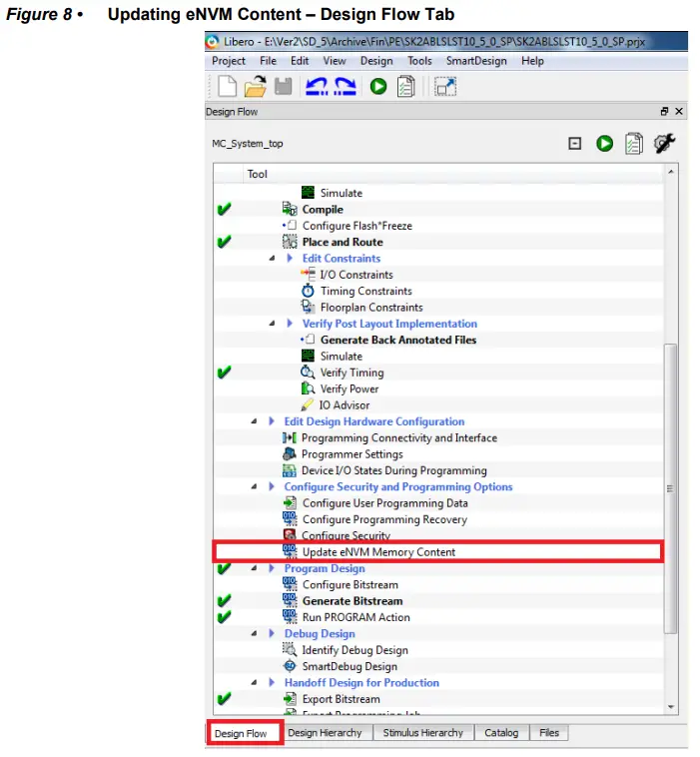This screenshot has height=757, width=700.
Task: Click the Undo arrow icon
Action: pos(317,87)
